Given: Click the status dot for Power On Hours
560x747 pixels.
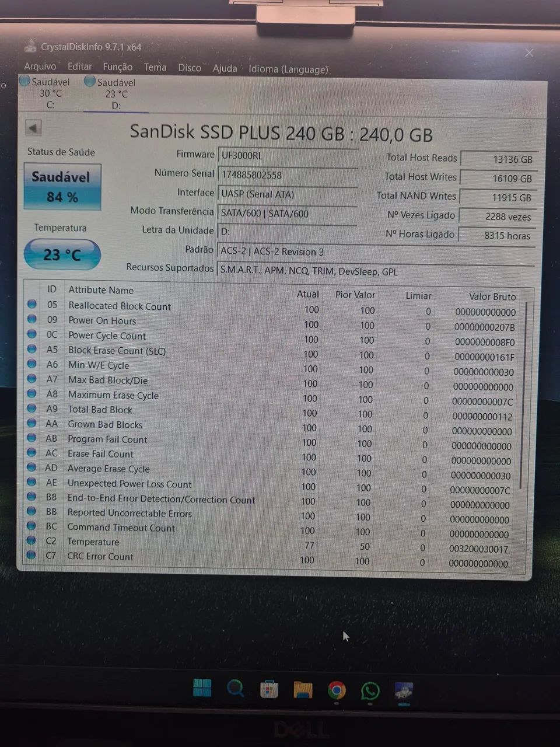Looking at the screenshot, I should pyautogui.click(x=32, y=319).
